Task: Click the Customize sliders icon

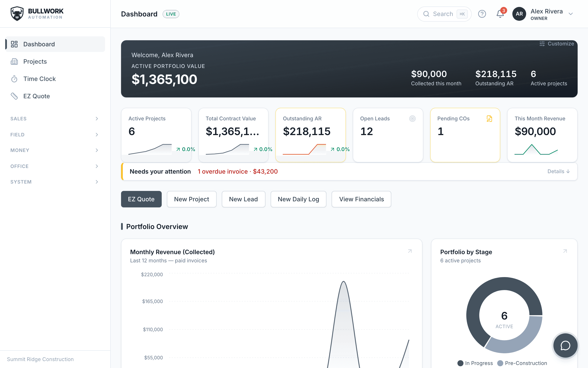Action: 542,44
